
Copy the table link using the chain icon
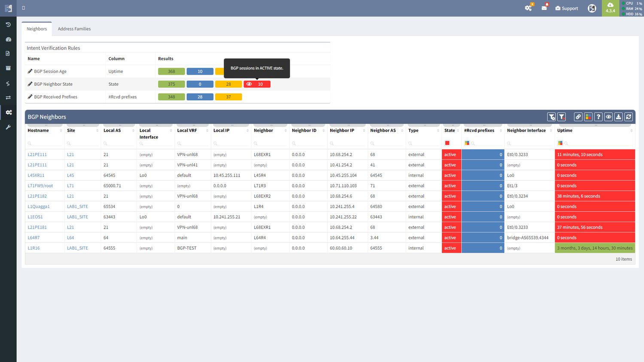(x=578, y=117)
